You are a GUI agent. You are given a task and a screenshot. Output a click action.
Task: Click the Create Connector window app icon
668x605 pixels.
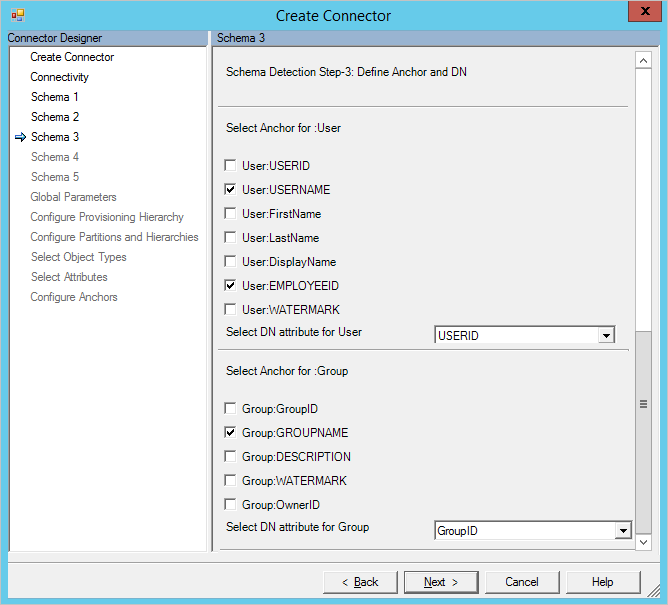18,15
